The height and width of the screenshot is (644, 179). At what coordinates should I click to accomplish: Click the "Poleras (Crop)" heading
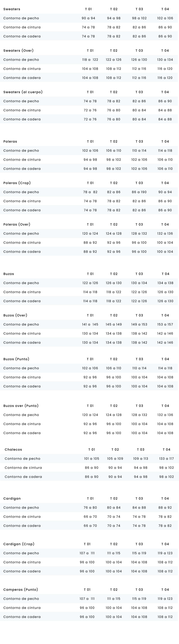[x=17, y=183]
